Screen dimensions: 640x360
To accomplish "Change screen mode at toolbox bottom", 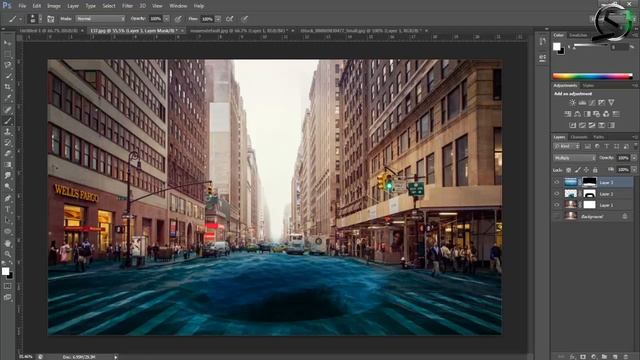I will (x=7, y=297).
